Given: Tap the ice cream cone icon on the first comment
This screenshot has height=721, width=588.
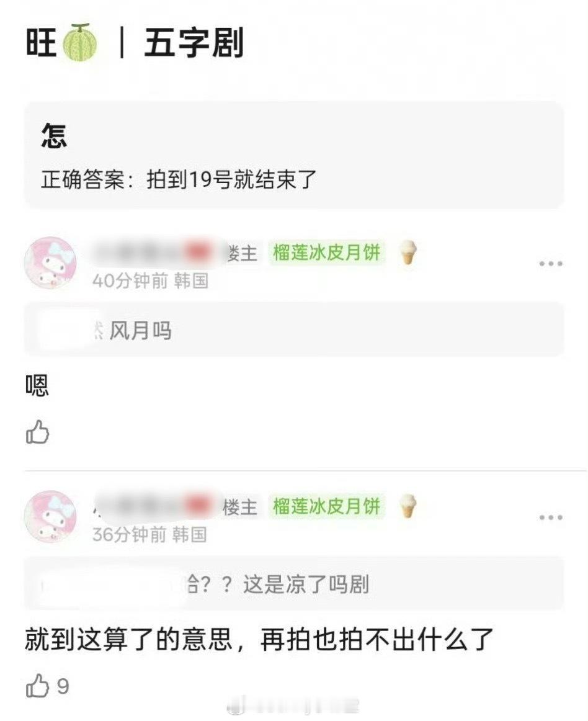Looking at the screenshot, I should 408,253.
